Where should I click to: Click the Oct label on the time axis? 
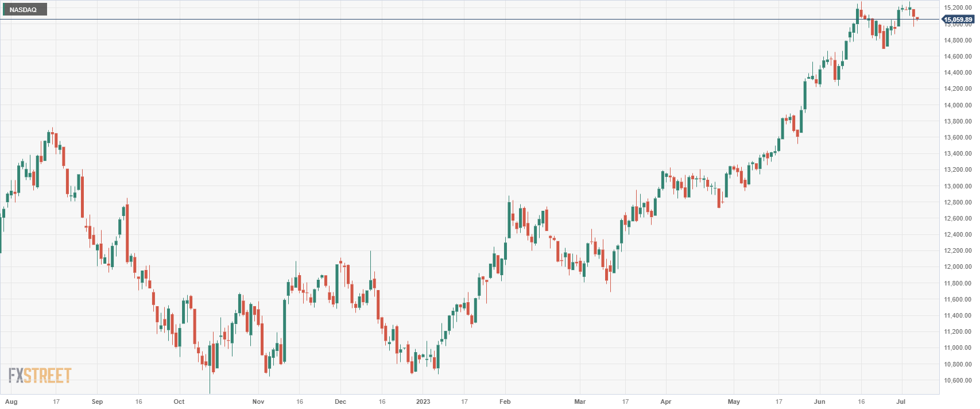pyautogui.click(x=179, y=402)
